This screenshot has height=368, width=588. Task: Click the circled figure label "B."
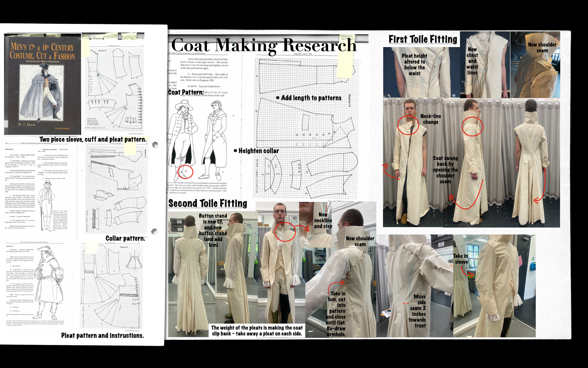pos(186,171)
